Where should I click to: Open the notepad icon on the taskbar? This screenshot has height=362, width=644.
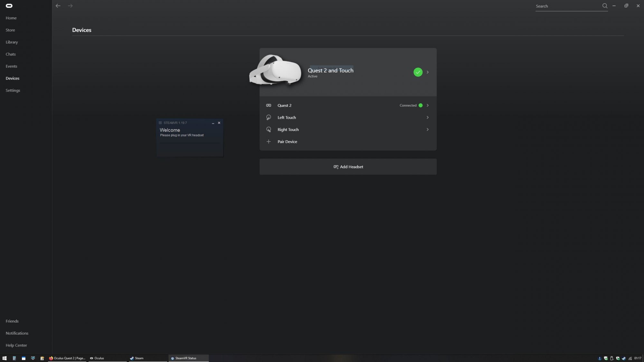42,358
